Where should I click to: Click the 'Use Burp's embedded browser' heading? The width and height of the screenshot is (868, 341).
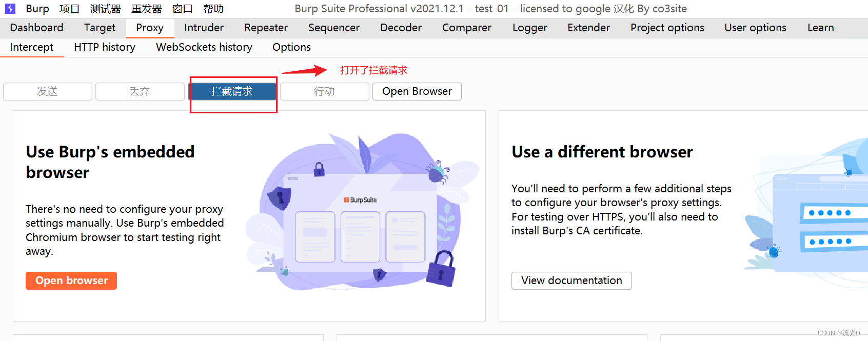pyautogui.click(x=110, y=162)
